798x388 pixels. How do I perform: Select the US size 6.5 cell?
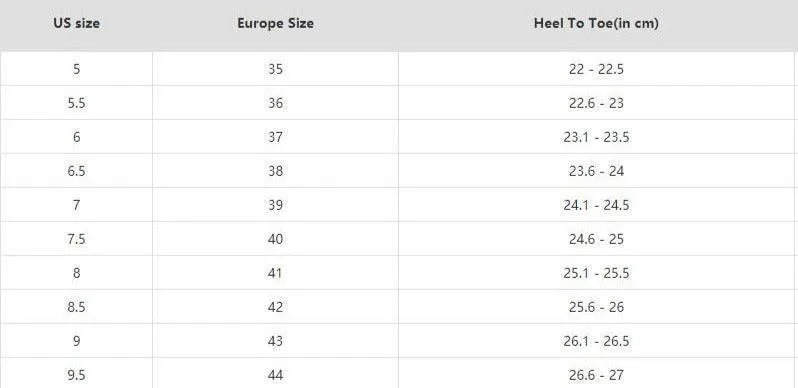(x=76, y=171)
